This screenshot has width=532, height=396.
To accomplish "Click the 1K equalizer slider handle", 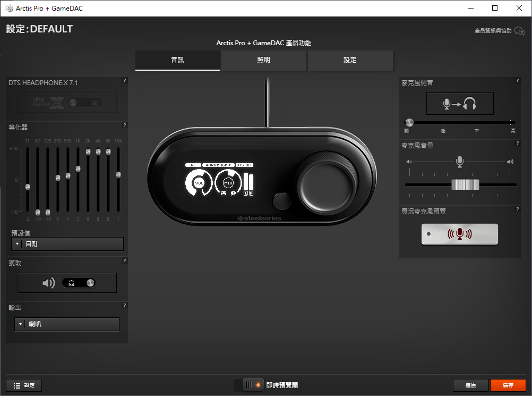I will (78, 169).
